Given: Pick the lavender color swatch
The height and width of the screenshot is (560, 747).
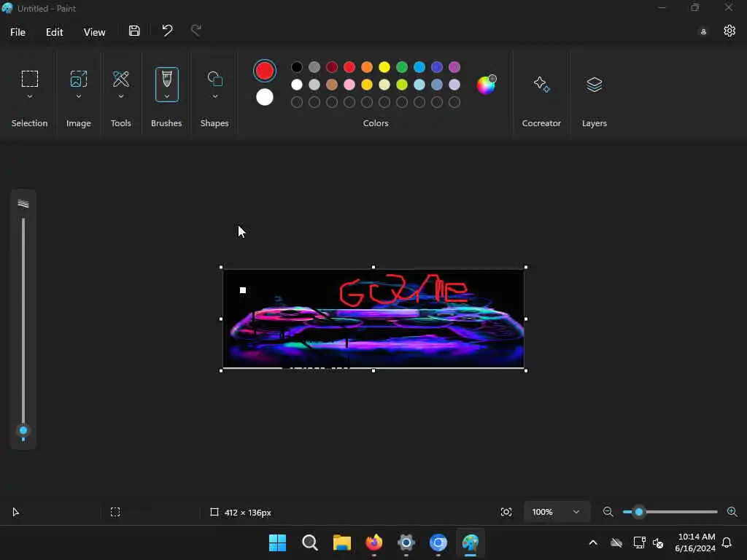Looking at the screenshot, I should [454, 85].
